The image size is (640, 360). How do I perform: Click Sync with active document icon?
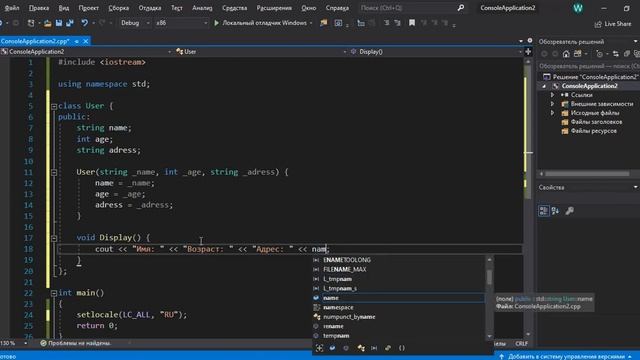616,54
